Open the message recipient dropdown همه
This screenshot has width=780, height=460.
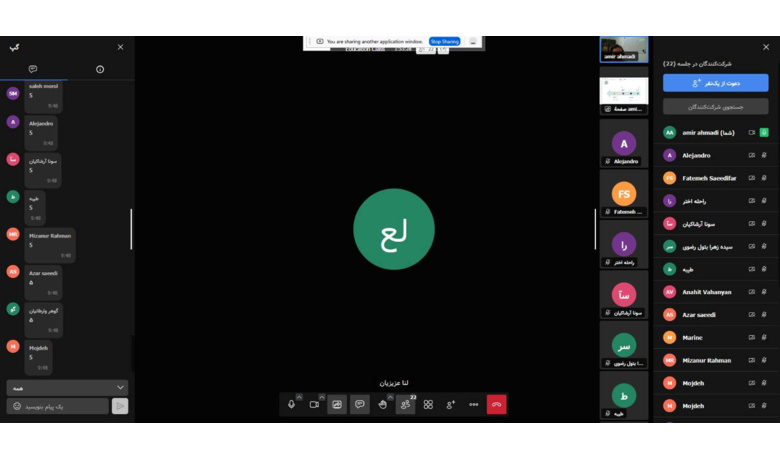click(x=67, y=387)
